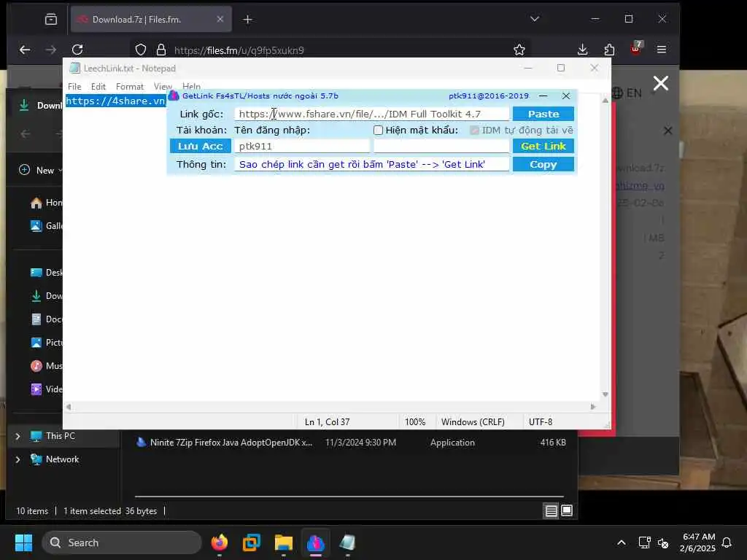This screenshot has width=747, height=560.
Task: Open the Windows Start menu
Action: point(23,542)
